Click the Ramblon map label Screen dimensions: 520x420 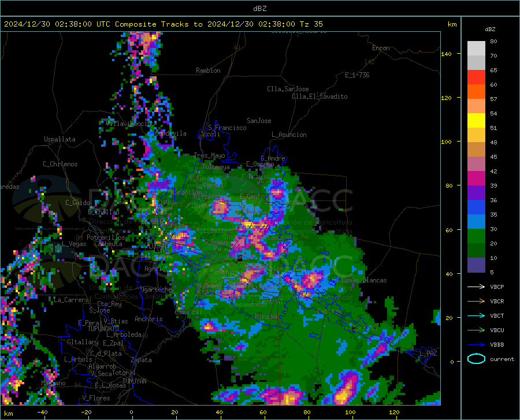208,70
